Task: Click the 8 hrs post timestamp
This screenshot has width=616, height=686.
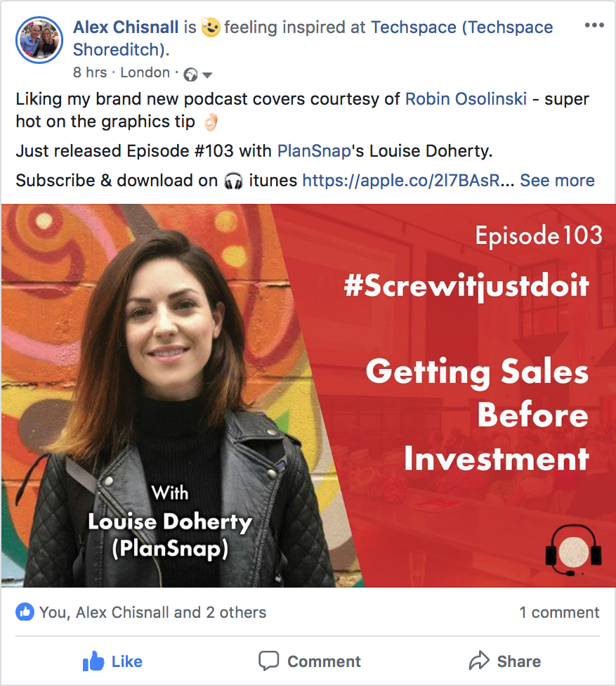Action: coord(90,72)
